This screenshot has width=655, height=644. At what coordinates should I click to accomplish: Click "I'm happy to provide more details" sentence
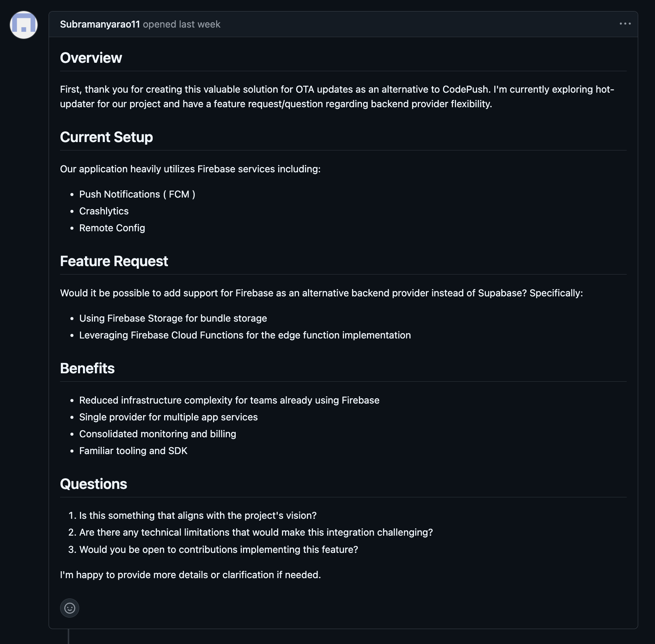[191, 575]
